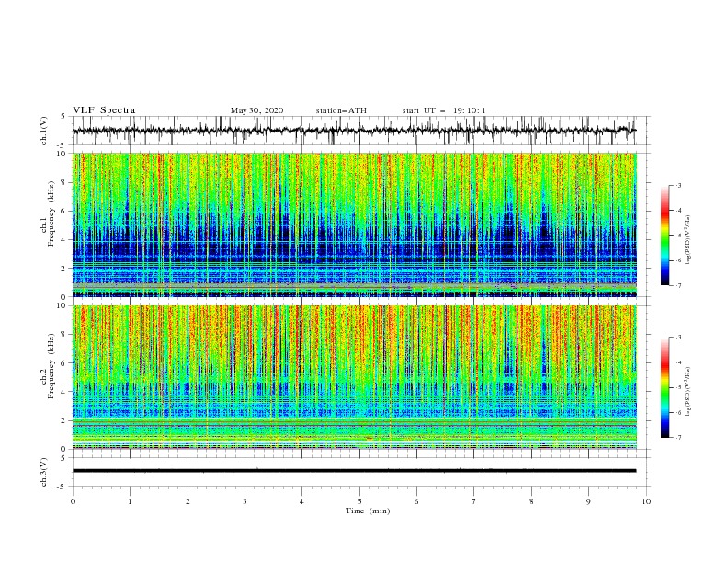Click the time axis tick label "5"
The width and height of the screenshot is (728, 563).
359,501
